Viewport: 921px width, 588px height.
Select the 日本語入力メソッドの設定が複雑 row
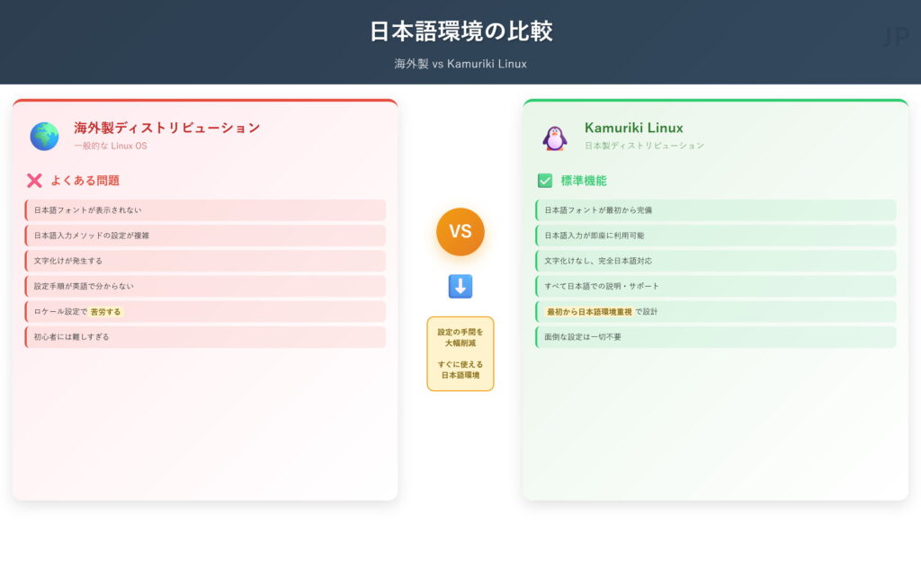click(205, 236)
